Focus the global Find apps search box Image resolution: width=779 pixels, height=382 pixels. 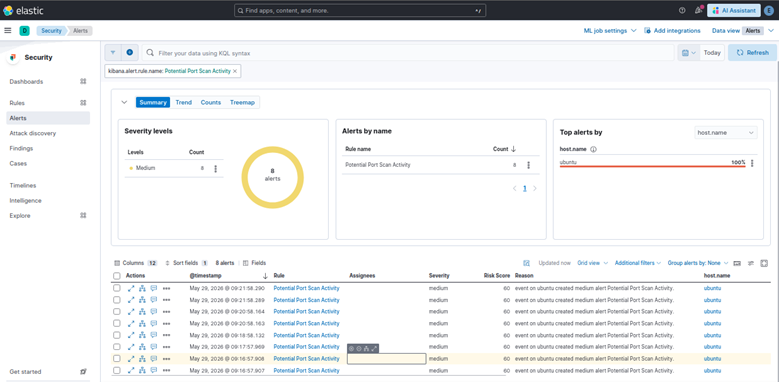pos(360,10)
